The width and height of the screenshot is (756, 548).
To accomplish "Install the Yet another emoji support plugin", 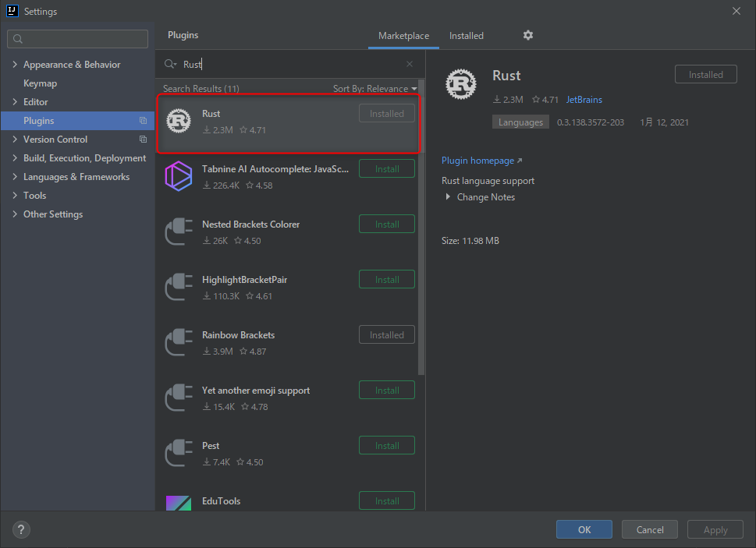I will click(x=387, y=391).
